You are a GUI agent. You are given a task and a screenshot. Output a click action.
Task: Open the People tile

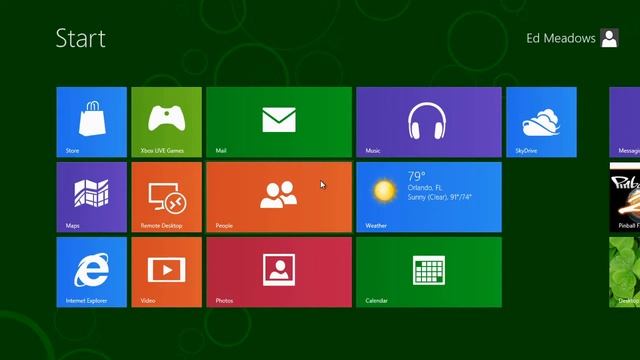279,197
